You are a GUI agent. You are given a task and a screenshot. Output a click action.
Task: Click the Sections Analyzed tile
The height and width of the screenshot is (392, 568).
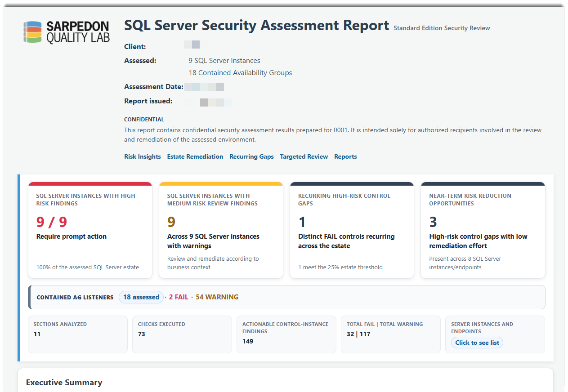78,334
